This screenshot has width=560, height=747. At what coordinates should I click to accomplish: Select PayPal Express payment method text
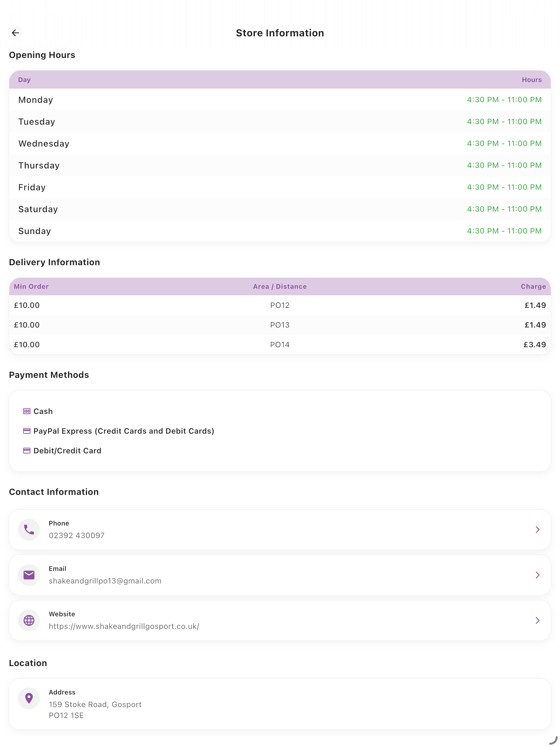pos(124,431)
